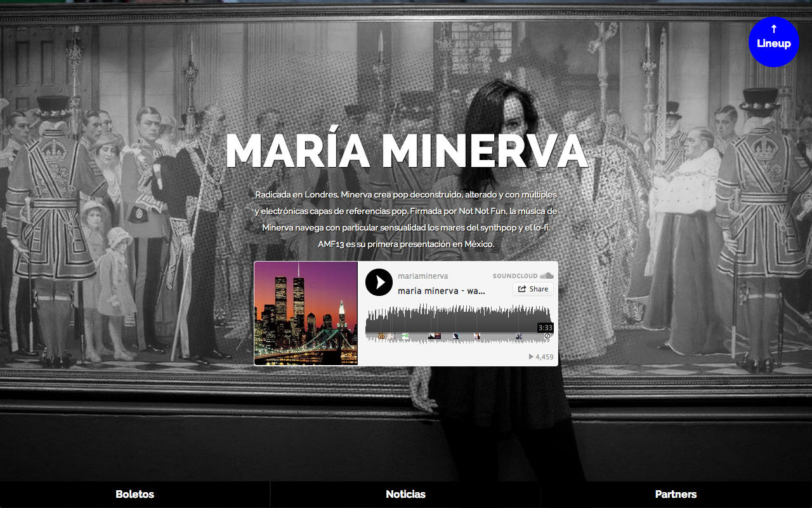812x508 pixels.
Task: Click the MARÍA MINERVA heading
Action: pyautogui.click(x=406, y=151)
